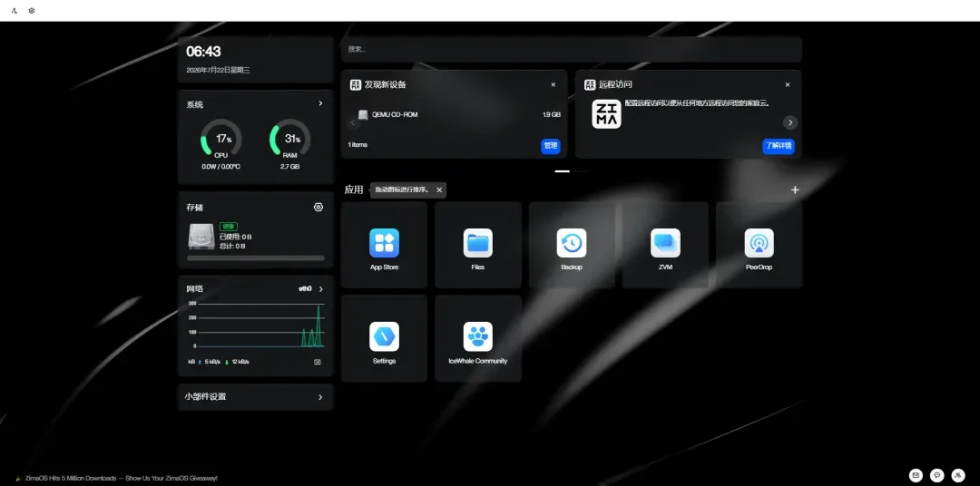The image size is (980, 486).
Task: Click the 了解详情 button
Action: pyautogui.click(x=779, y=146)
